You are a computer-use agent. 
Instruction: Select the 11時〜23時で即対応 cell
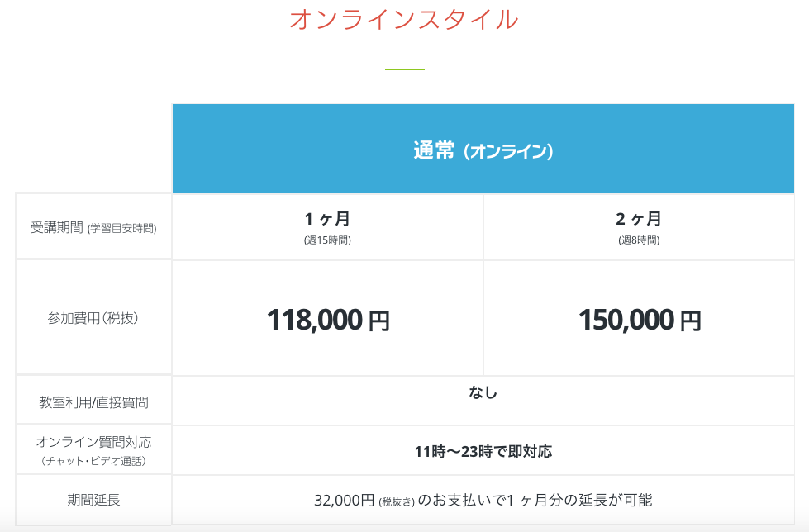[x=483, y=450]
